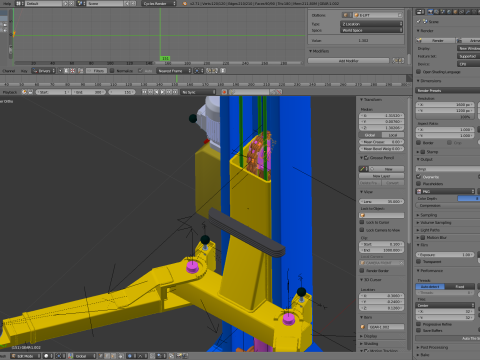Click the New Layer button
The height and width of the screenshot is (360, 480).
(381, 176)
